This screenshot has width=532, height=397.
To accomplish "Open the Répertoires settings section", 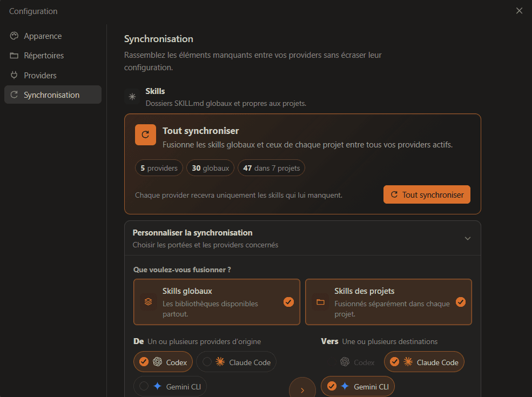I will (52, 55).
